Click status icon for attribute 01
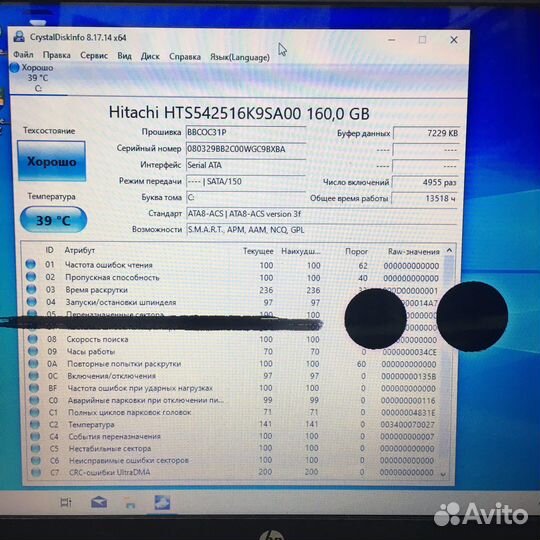The image size is (540, 540). 31,264
